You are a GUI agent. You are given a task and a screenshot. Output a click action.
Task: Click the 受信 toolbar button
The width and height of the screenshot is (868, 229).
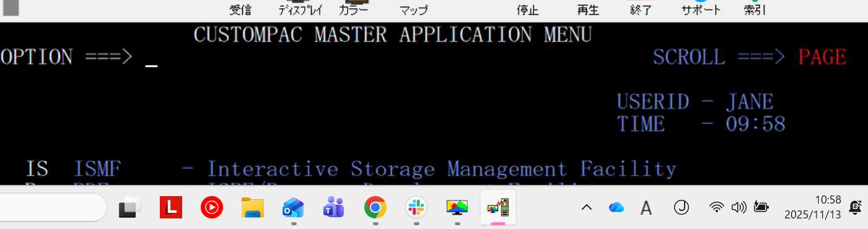pos(240,10)
